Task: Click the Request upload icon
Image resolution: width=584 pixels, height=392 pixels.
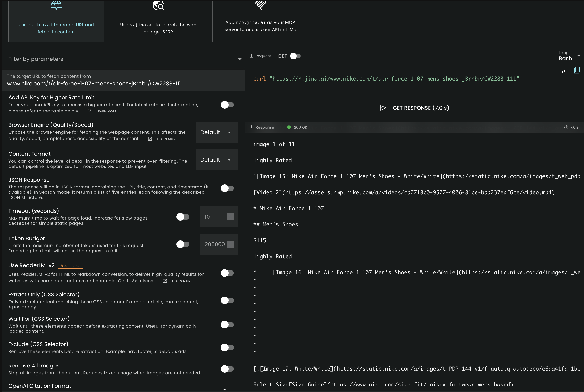Action: pos(251,56)
